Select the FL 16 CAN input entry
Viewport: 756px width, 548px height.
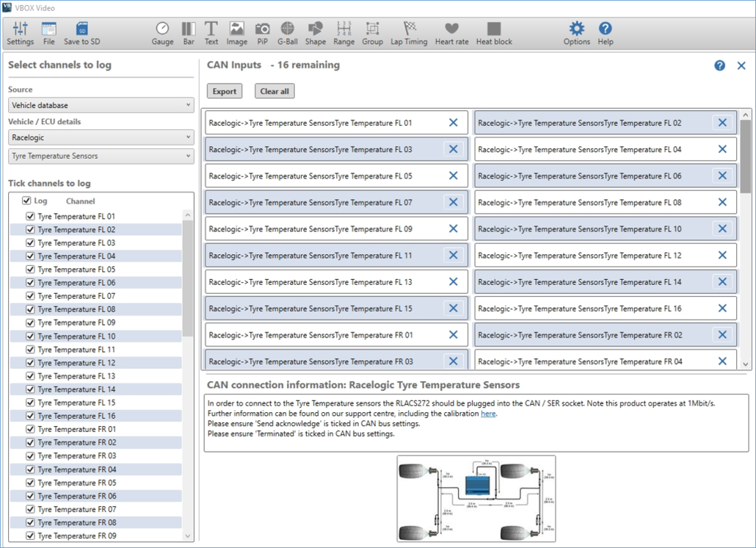coord(606,309)
